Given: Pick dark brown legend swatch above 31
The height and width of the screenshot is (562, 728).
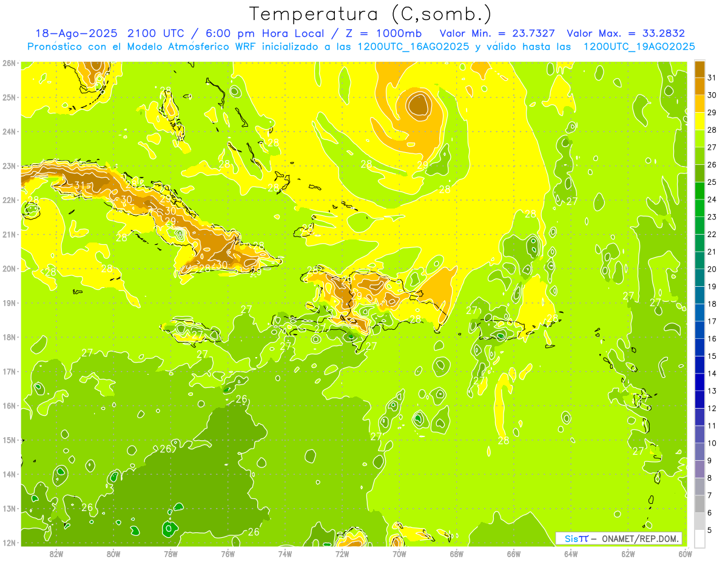Looking at the screenshot, I should pos(699,70).
